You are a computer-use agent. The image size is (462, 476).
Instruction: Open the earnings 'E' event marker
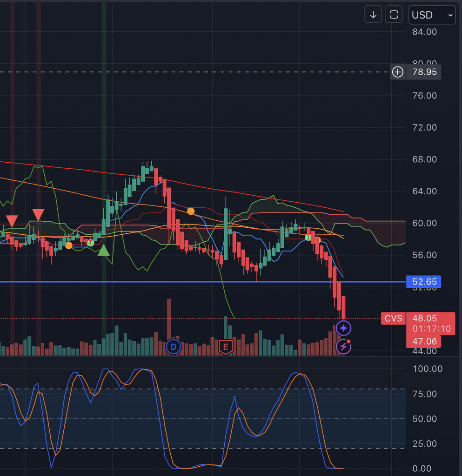226,346
